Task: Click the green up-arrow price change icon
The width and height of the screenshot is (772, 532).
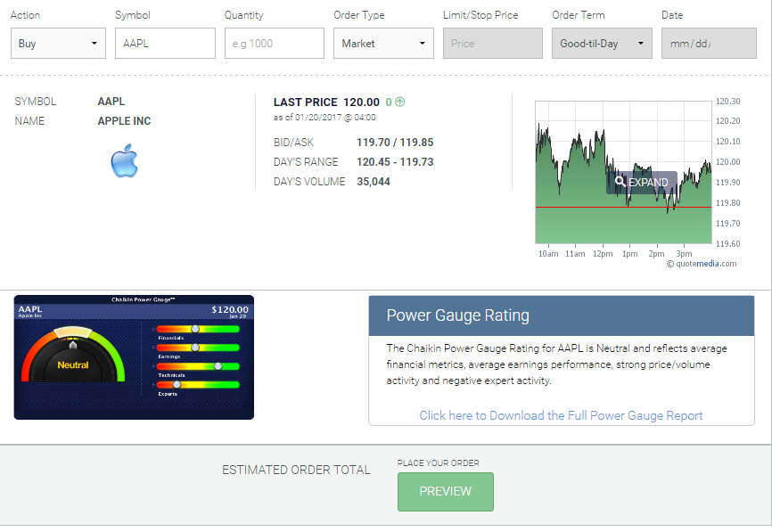Action: [399, 102]
